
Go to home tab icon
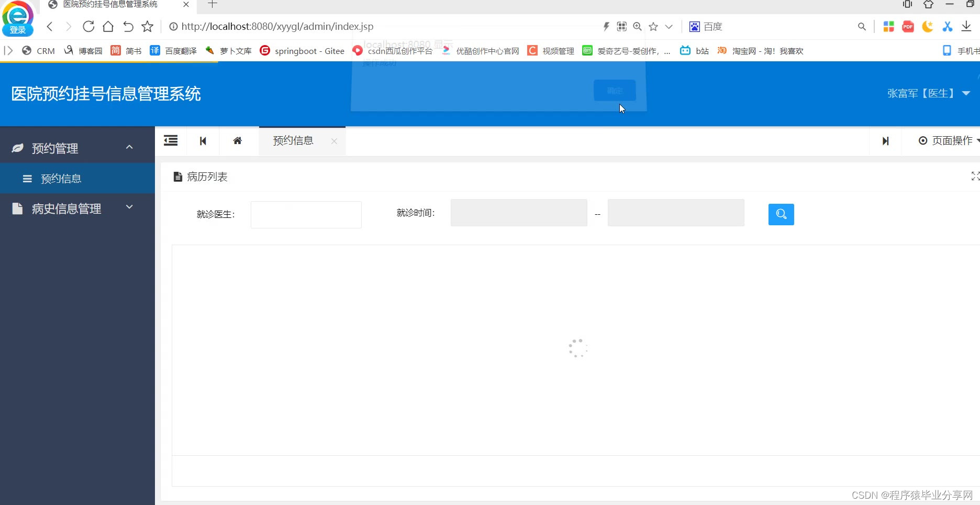tap(238, 141)
